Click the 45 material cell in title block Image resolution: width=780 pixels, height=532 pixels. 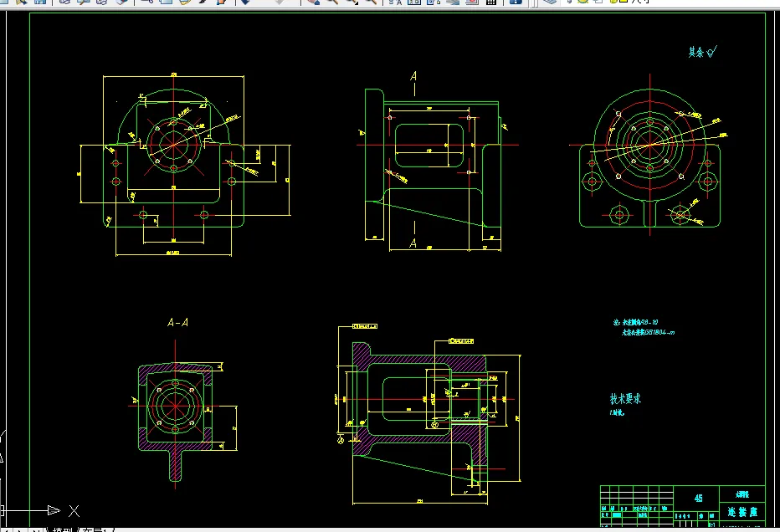(698, 499)
